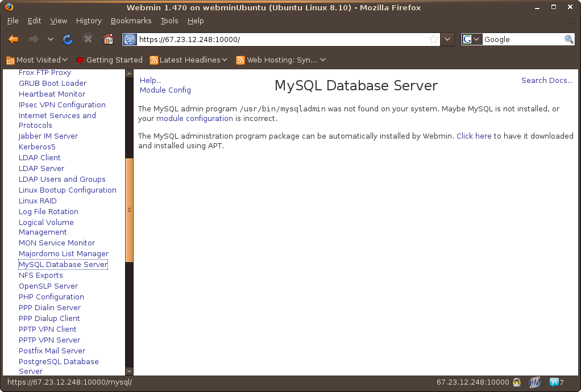Reload the current page
Screen dimensions: 581x392
coord(68,39)
